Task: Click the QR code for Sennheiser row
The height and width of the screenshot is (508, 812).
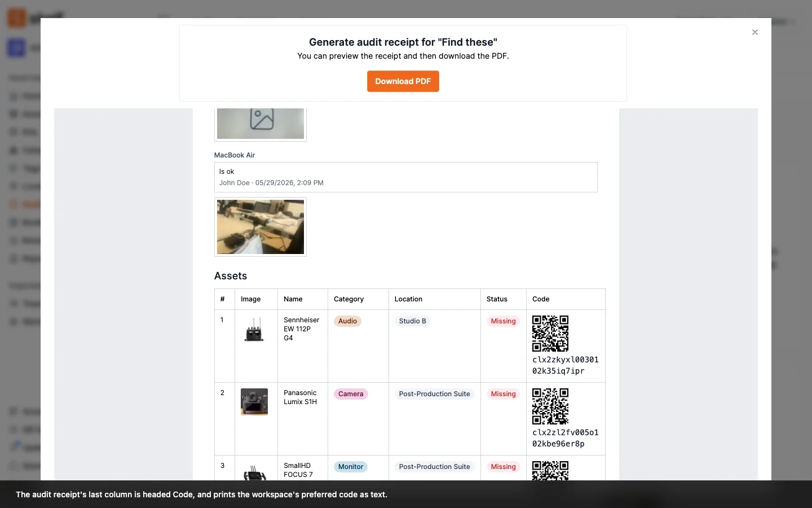Action: coord(550,334)
